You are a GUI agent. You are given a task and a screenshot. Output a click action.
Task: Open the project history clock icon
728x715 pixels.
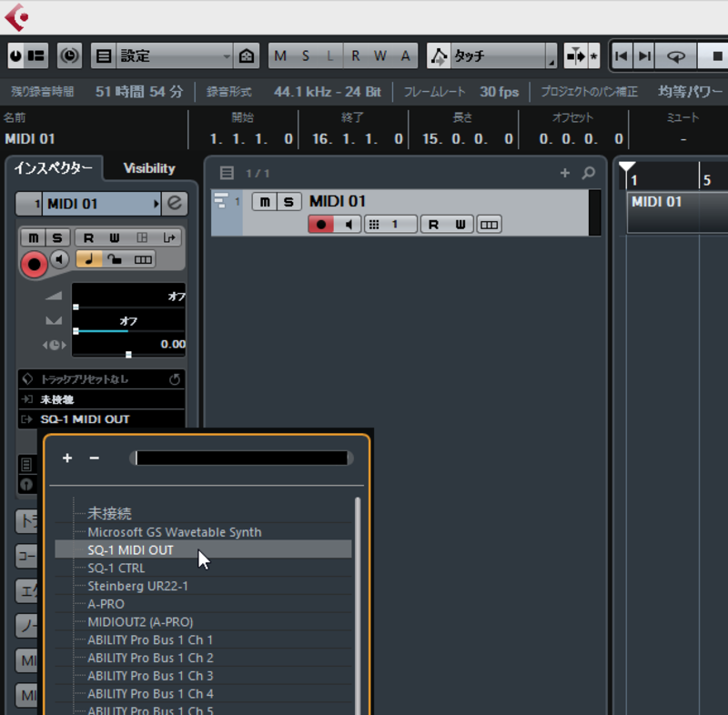70,56
